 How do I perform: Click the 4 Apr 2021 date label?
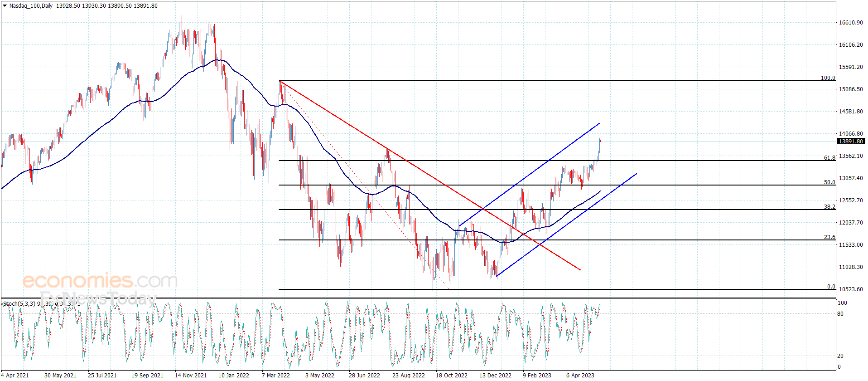[15, 375]
